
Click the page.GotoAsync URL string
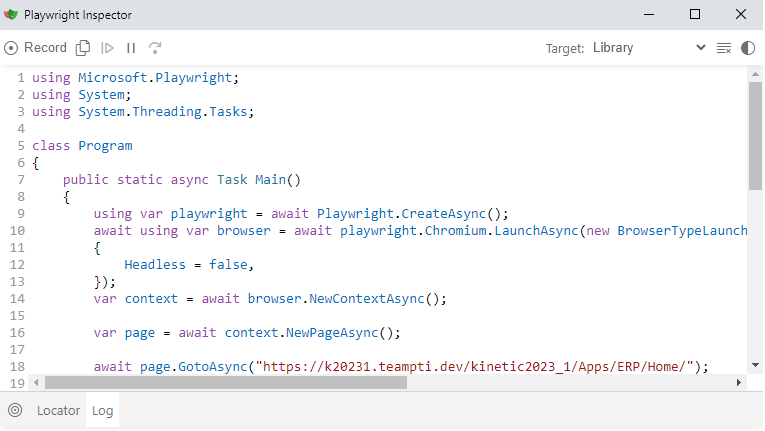tap(475, 367)
